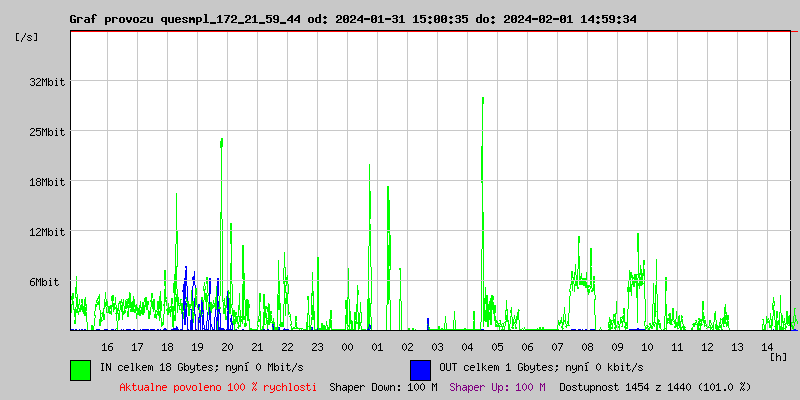The height and width of the screenshot is (400, 800).
Task: Click the 16 hour marker on time axis
Action: 107,347
